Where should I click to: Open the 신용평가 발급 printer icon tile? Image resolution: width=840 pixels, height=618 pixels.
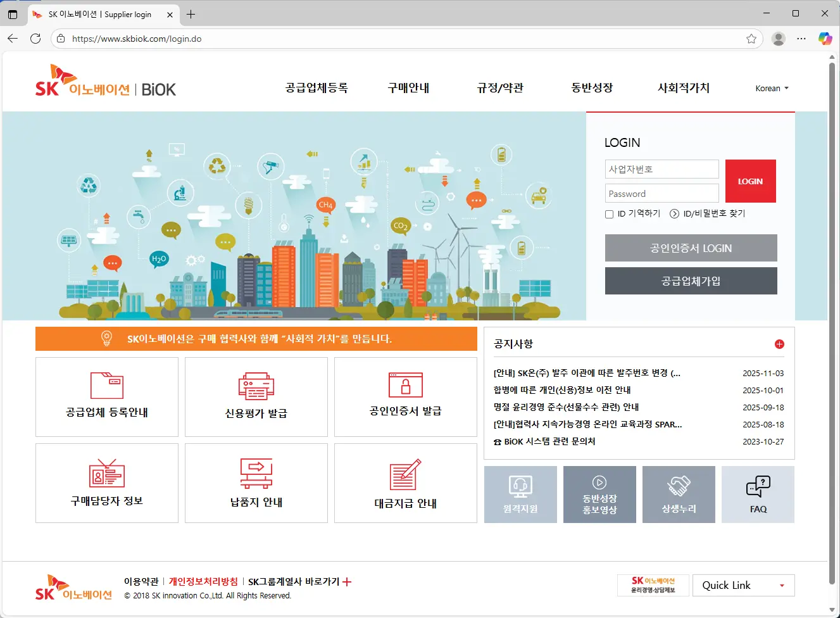click(256, 397)
